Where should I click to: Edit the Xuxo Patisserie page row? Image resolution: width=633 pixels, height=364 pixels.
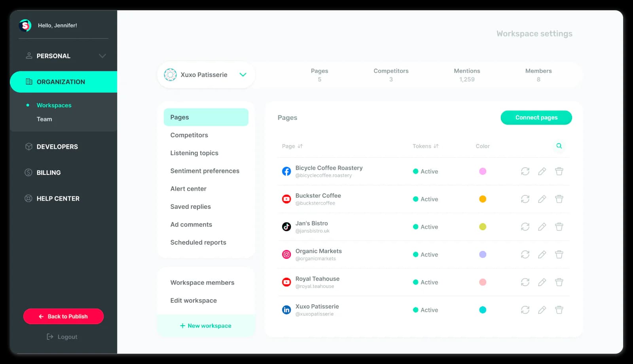point(542,310)
